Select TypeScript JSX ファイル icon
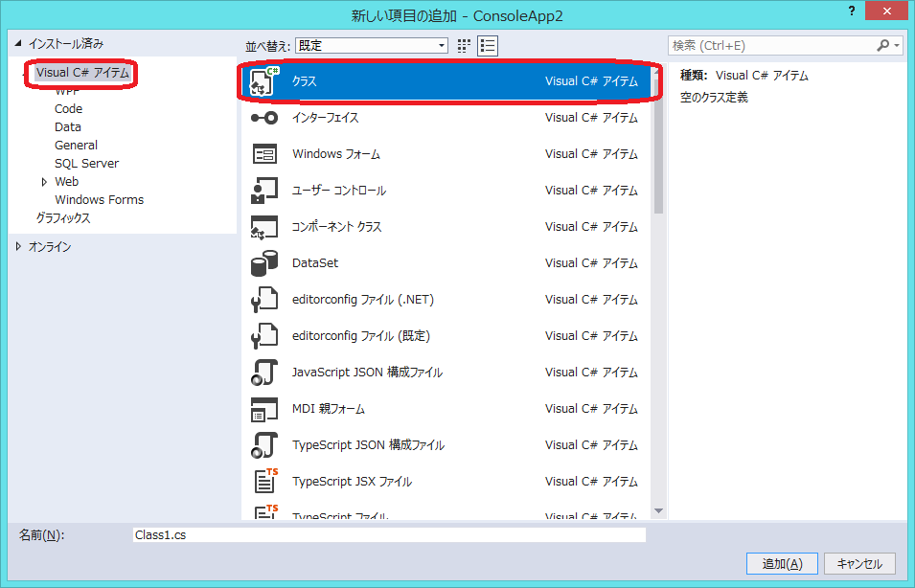The image size is (915, 588). 266,482
